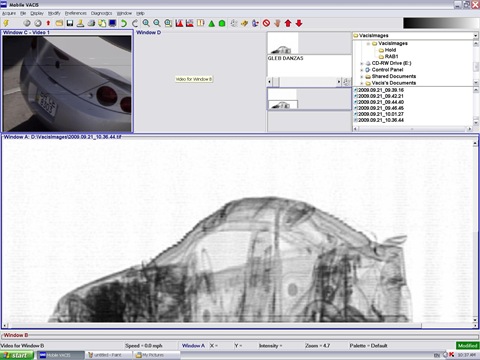The height and width of the screenshot is (360, 480).
Task: Click the rubber stamp toolbar icon
Action: pyautogui.click(x=80, y=23)
